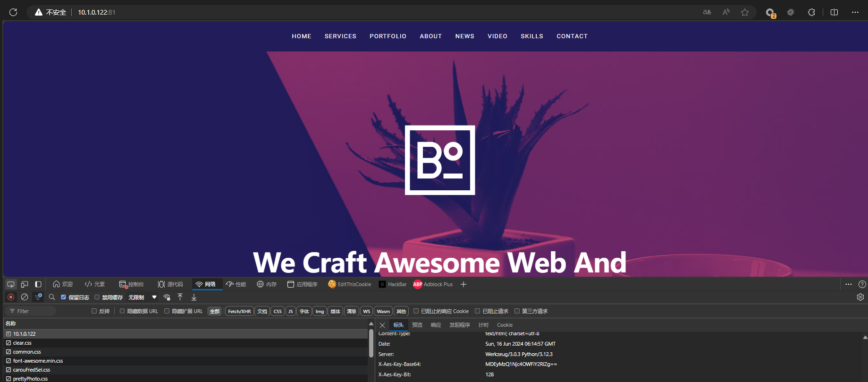The width and height of the screenshot is (868, 382).
Task: Check the 第三方请求 checkbox
Action: pyautogui.click(x=517, y=311)
